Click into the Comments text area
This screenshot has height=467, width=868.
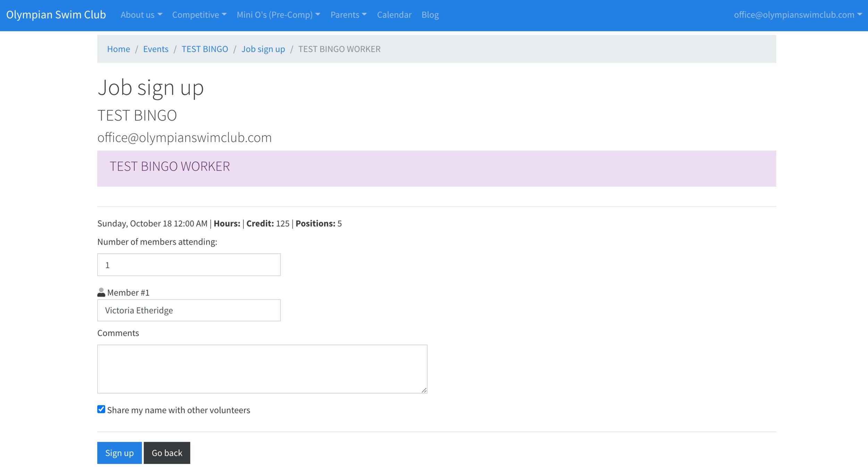pyautogui.click(x=262, y=369)
